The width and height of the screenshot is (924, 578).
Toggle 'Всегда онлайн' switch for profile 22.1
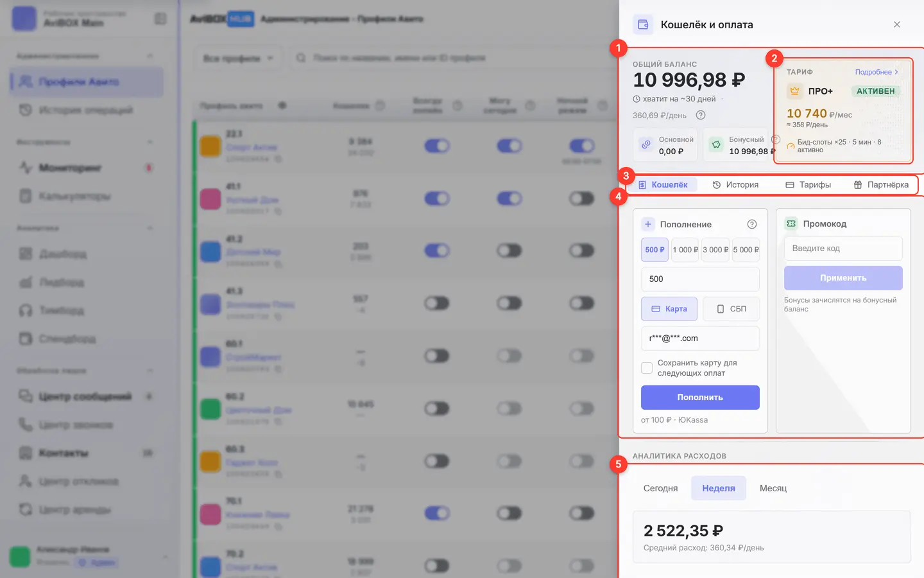coord(437,146)
